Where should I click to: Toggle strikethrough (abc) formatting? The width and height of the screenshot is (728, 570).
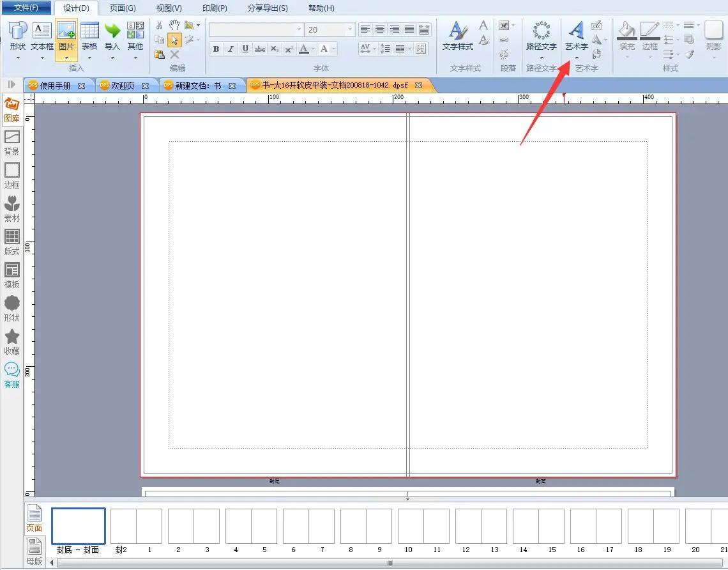pos(260,49)
